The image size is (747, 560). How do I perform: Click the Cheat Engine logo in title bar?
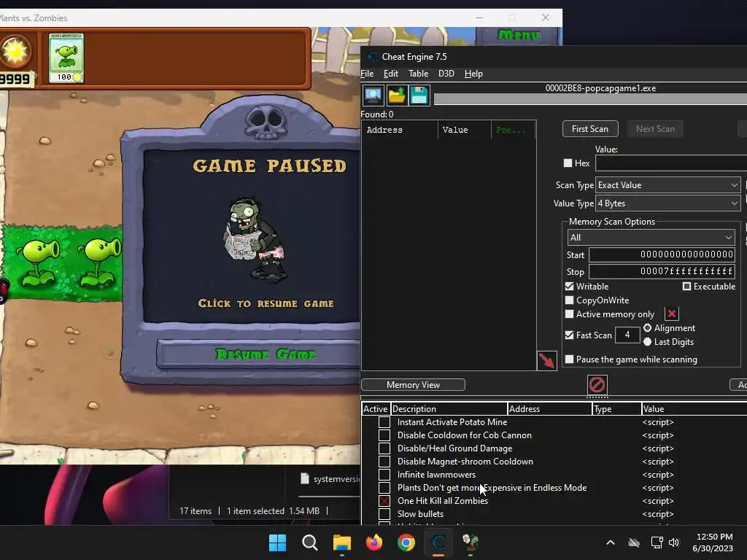click(372, 57)
